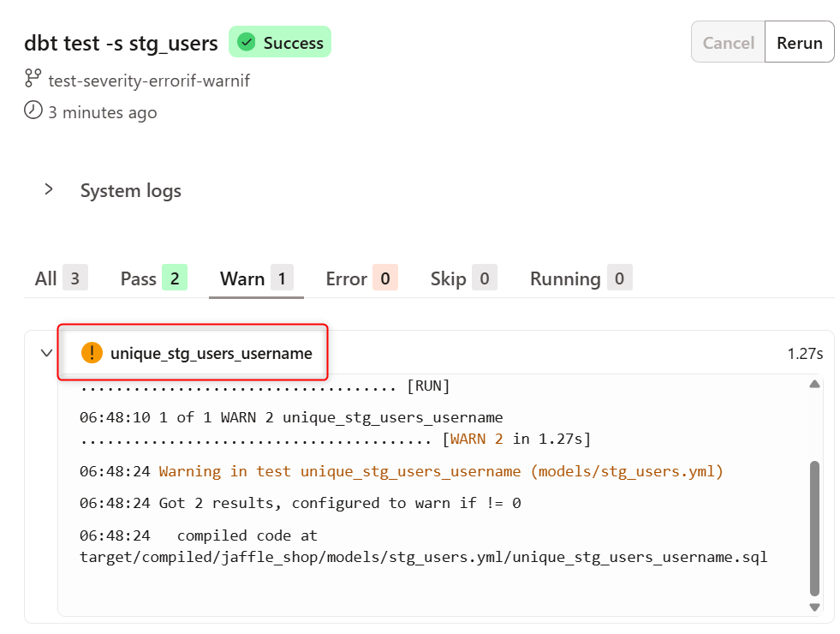The image size is (840, 634).
Task: Click the log panel scrollbar thumb
Action: (814, 528)
